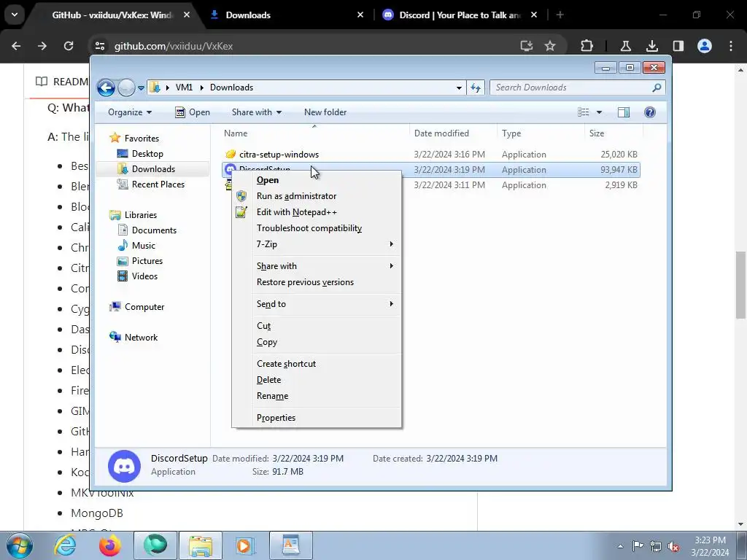Click the search magnifier icon in Explorer
This screenshot has height=560, width=747.
point(657,87)
